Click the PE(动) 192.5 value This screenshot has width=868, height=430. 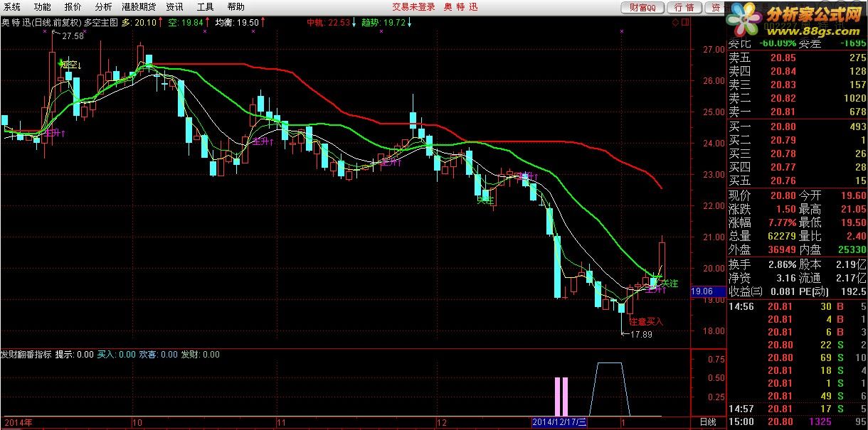[853, 291]
